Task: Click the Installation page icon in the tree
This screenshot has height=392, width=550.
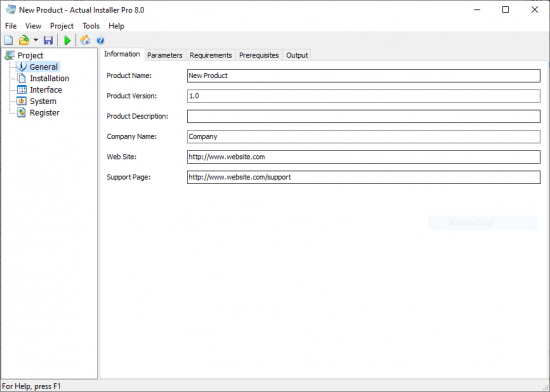Action: [22, 78]
